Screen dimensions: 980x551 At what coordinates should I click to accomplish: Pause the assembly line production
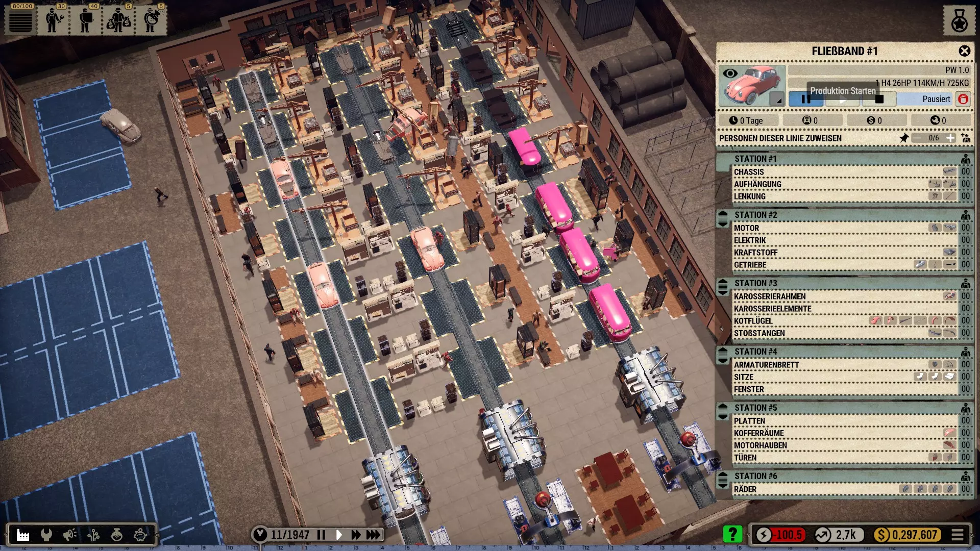pyautogui.click(x=806, y=99)
